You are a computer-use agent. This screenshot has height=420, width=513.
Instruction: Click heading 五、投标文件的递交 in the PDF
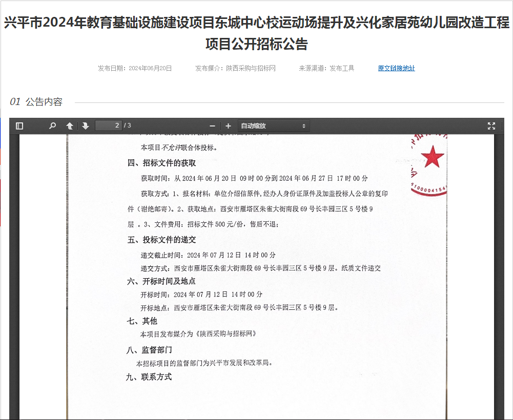pos(161,240)
